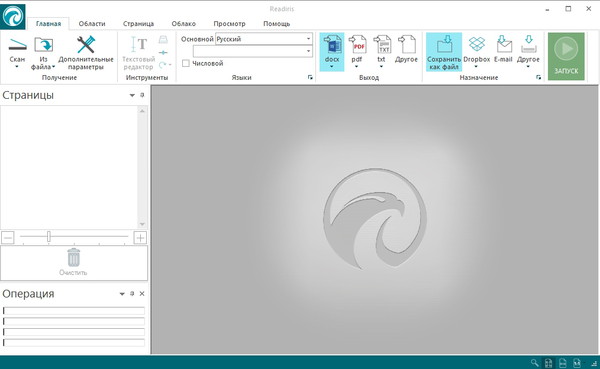Select docx output format icon
Screen dimensions: 600x369
point(332,45)
